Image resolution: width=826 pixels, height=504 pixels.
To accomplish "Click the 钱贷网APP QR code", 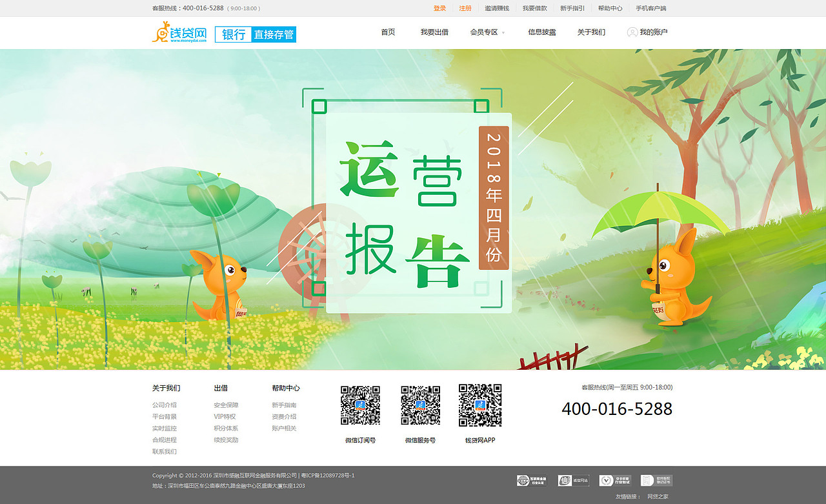I will click(x=479, y=405).
